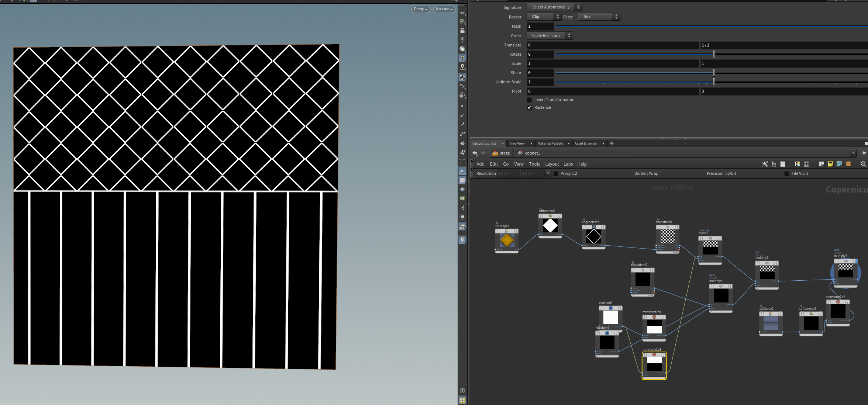868x405 pixels.
Task: Click the info icon at viewport sidebar bottom
Action: [462, 391]
